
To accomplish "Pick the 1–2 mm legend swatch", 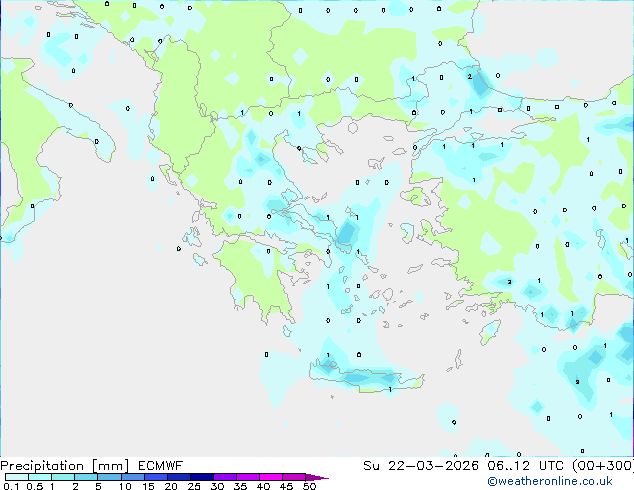I will 63,477.
